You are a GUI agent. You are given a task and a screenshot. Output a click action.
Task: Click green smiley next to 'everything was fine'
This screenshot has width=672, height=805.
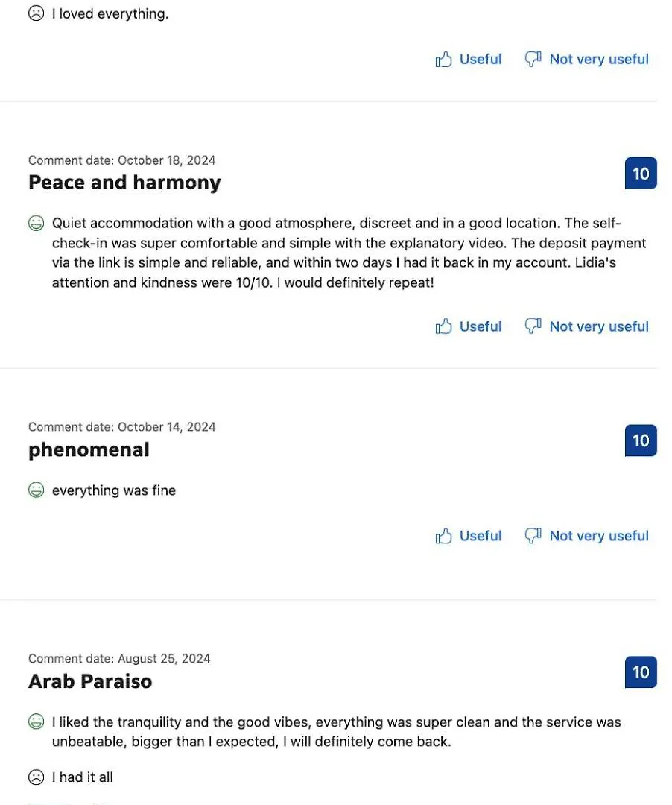coord(36,490)
